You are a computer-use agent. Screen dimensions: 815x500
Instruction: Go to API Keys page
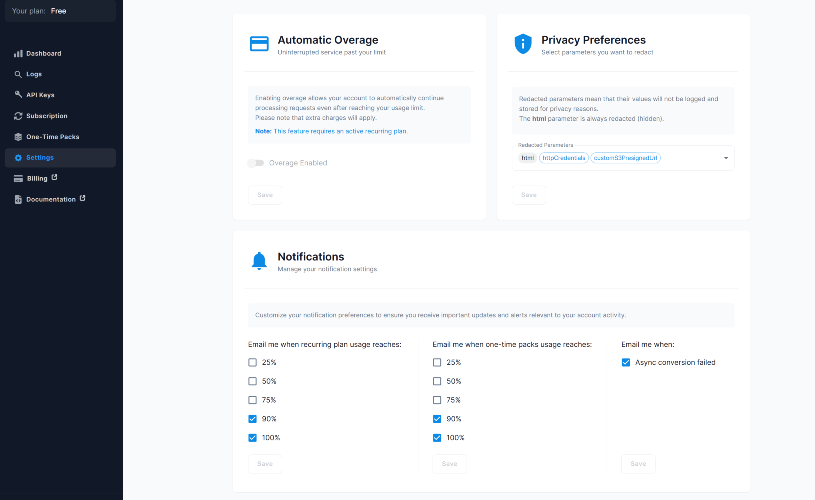tap(60, 95)
